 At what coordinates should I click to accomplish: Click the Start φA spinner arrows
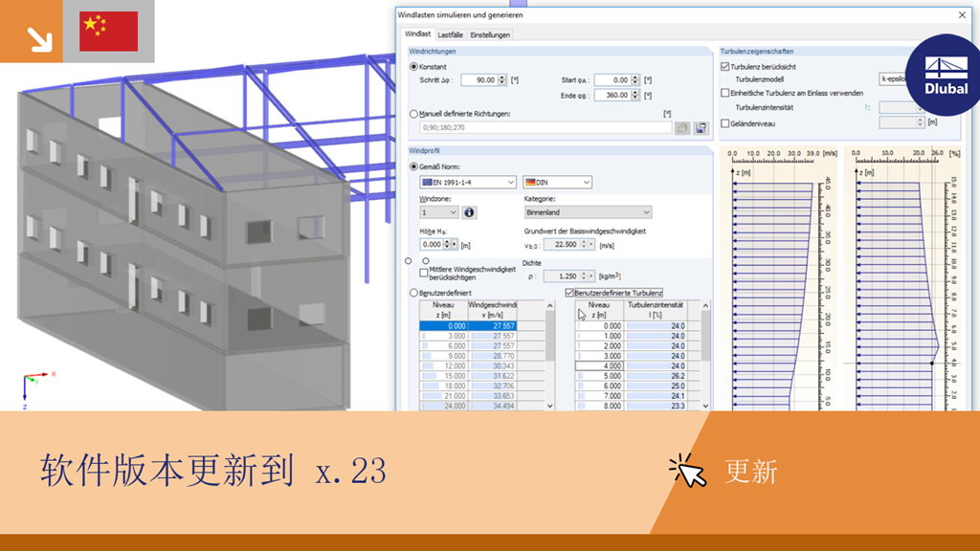[x=635, y=80]
